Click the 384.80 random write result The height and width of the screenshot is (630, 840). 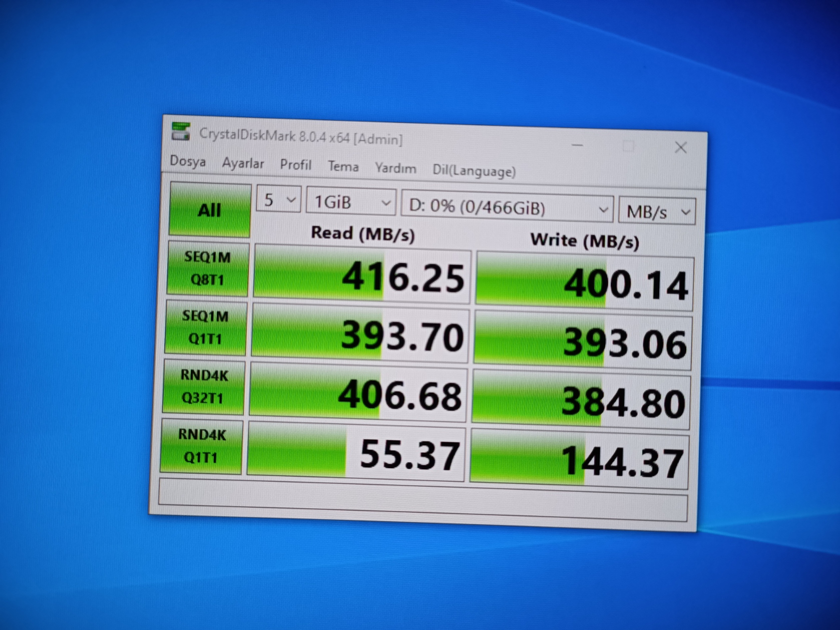pyautogui.click(x=581, y=400)
